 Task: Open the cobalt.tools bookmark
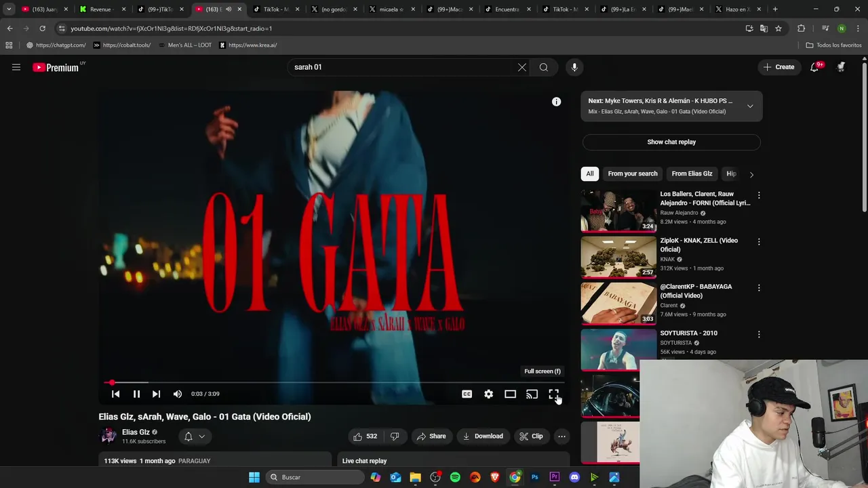pyautogui.click(x=122, y=45)
